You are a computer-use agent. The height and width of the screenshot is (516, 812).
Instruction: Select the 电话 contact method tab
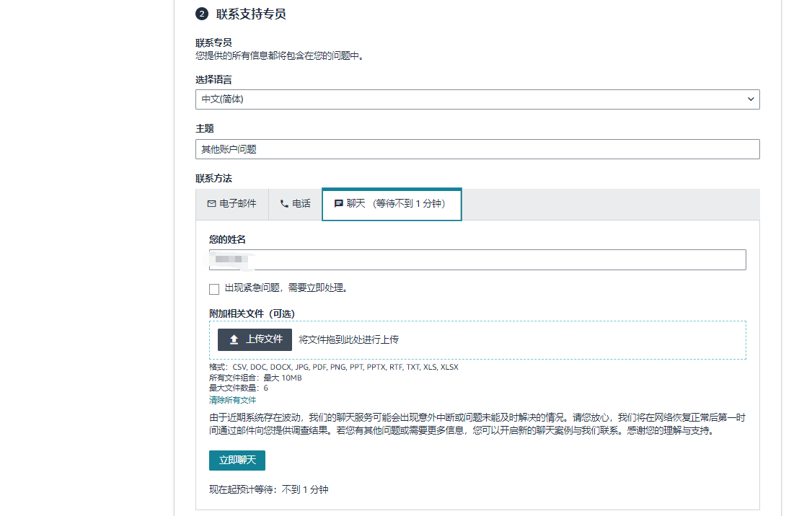coord(296,204)
